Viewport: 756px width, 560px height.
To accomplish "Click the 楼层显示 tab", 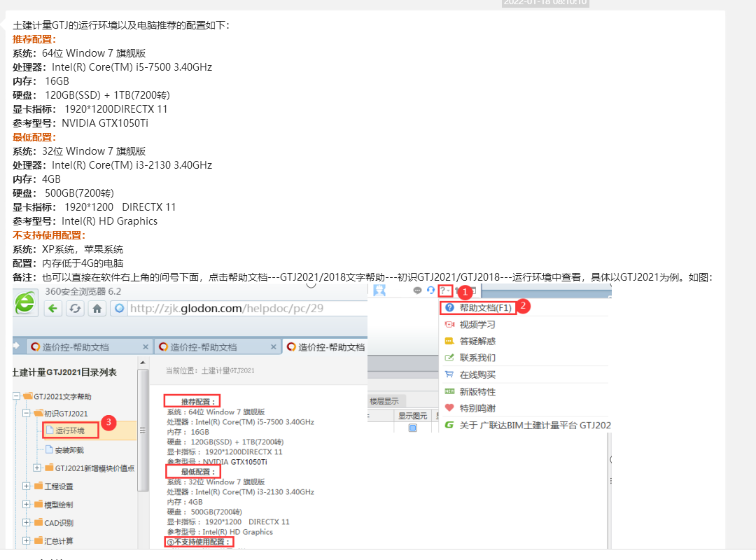I will point(385,401).
